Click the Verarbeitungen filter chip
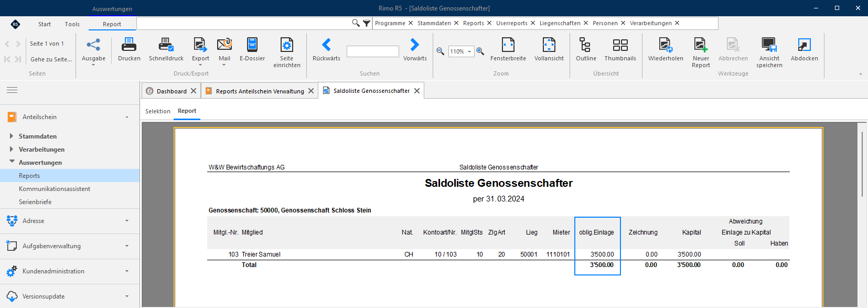The width and height of the screenshot is (868, 308). (x=650, y=23)
